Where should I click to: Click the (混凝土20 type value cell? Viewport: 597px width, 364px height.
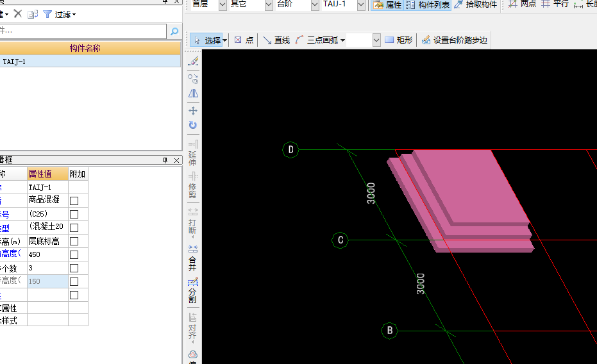click(47, 227)
